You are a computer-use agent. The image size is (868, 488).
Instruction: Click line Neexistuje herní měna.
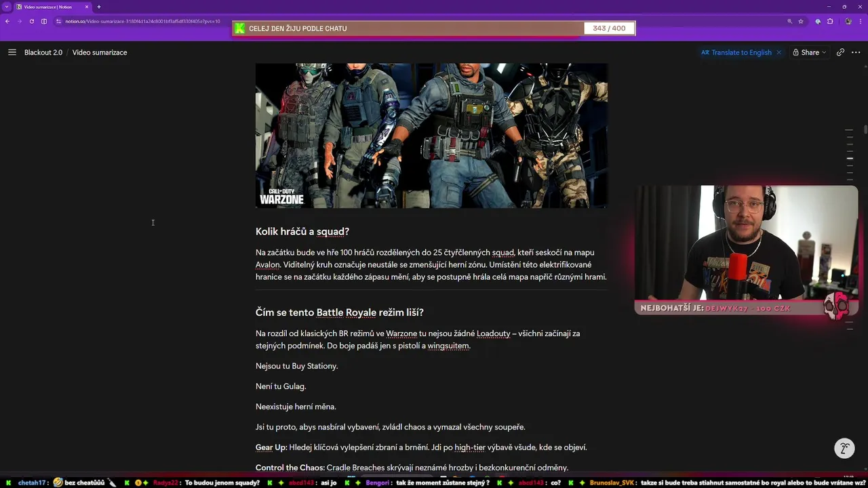click(x=296, y=407)
